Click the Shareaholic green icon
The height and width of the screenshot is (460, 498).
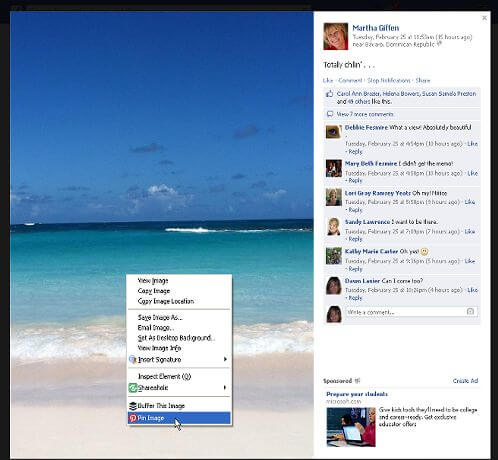pyautogui.click(x=133, y=388)
